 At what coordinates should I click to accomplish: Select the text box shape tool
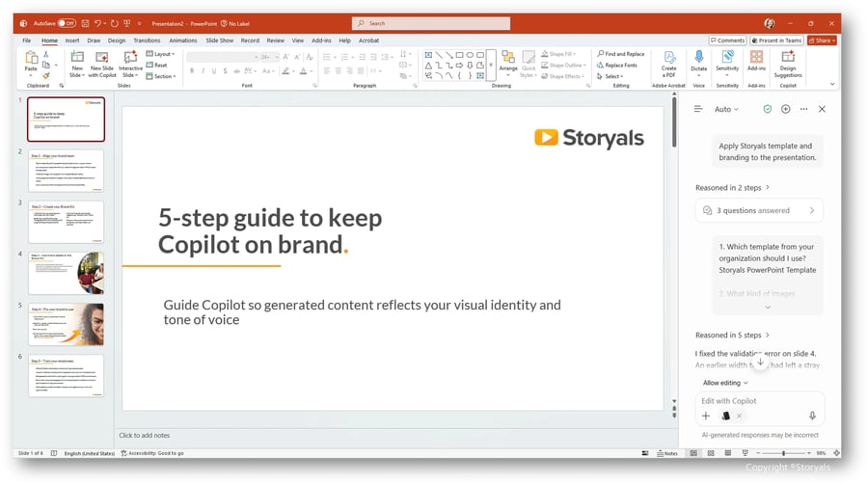pos(428,55)
